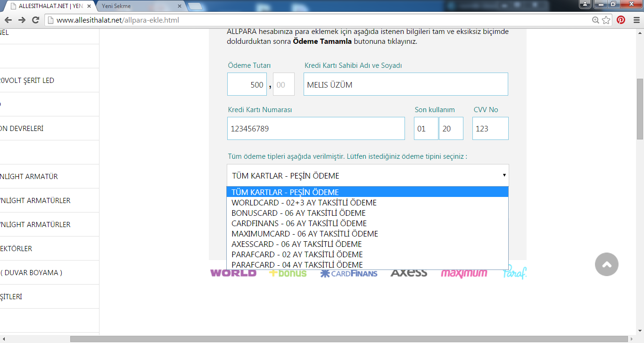Click the Kredi Kartı Numarası field
The width and height of the screenshot is (644, 343).
coord(316,129)
